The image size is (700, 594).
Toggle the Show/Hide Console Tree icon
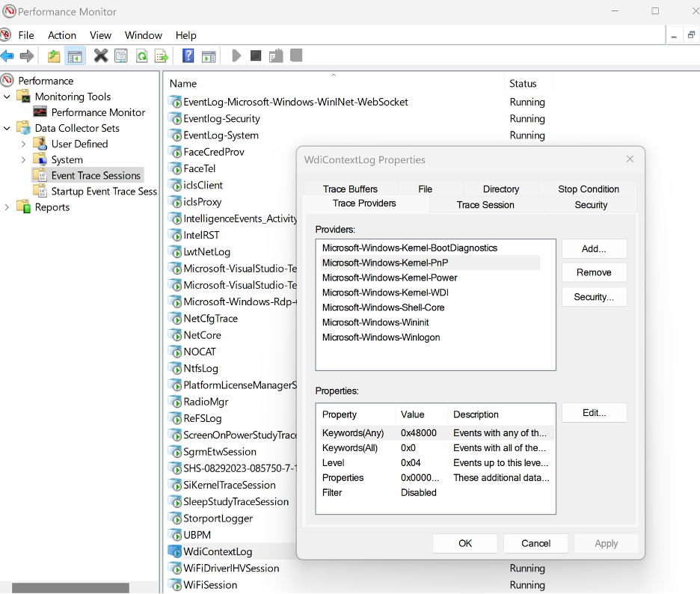(x=74, y=56)
